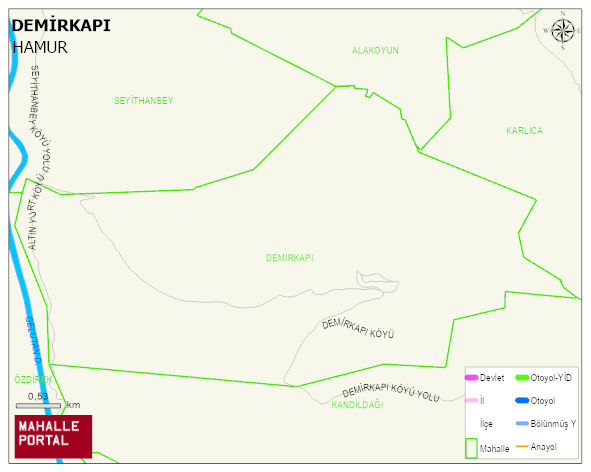Click the Mahalle green rectangle legend symbol
Viewport: 591px width, 472px height.
471,448
